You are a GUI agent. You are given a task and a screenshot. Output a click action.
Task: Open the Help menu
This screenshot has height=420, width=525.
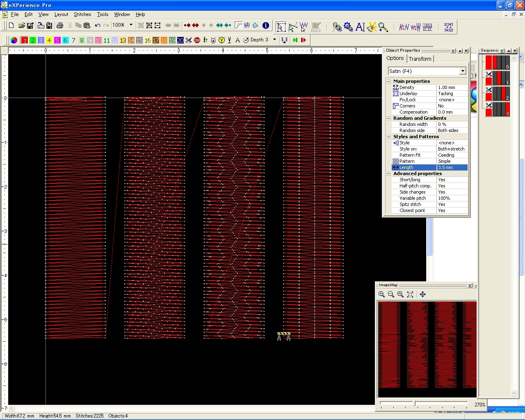(140, 14)
